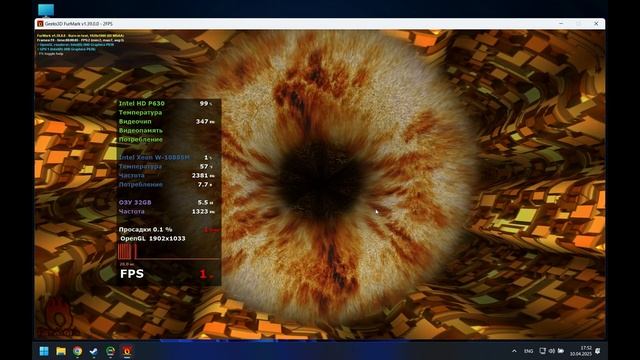The height and width of the screenshot is (360, 640).
Task: Open the notification center icon
Action: (598, 351)
